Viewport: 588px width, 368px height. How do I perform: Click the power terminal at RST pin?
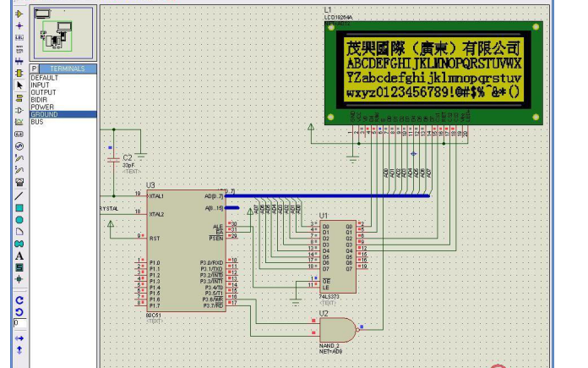click(111, 224)
